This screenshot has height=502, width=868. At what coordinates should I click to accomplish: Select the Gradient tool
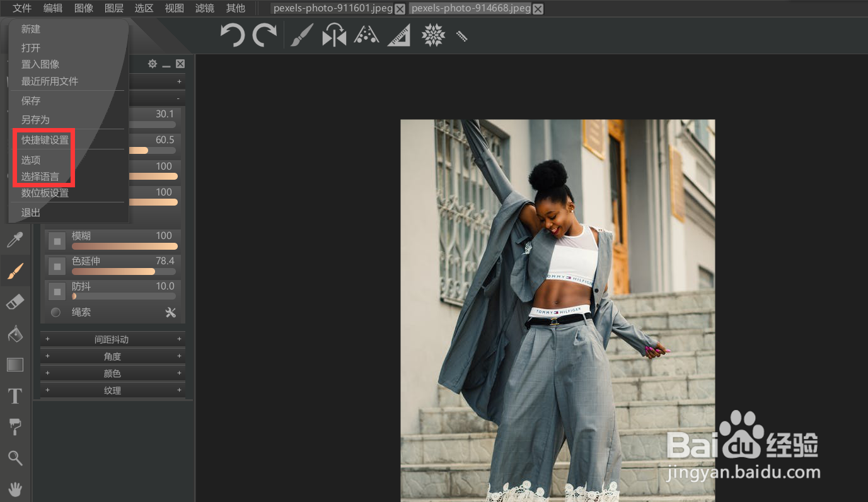(x=15, y=365)
